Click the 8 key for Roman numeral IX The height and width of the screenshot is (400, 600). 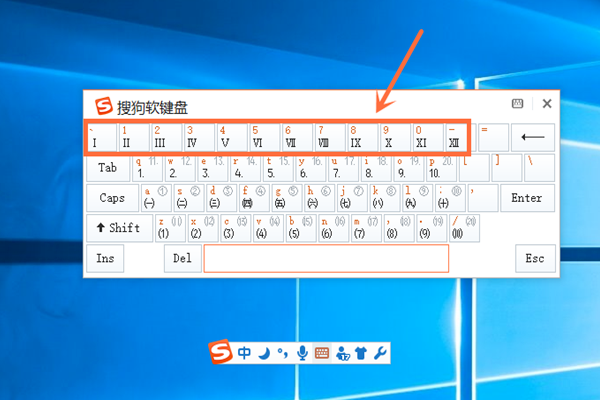[363, 137]
